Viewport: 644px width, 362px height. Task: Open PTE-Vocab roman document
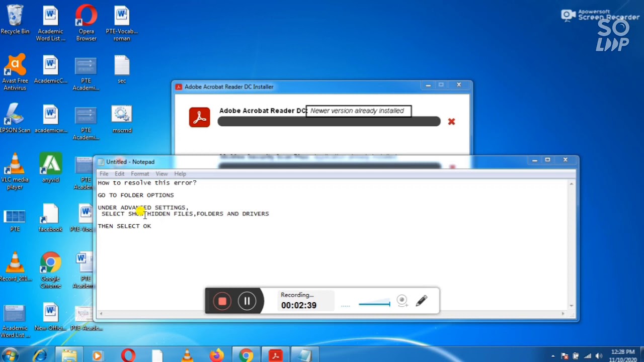122,24
